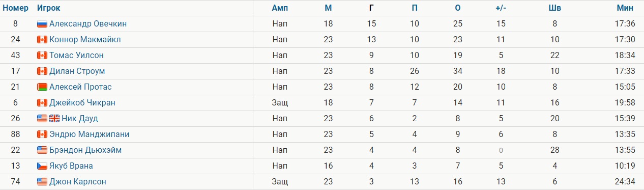Sort by the +/- column header
644x190 pixels.
point(501,8)
